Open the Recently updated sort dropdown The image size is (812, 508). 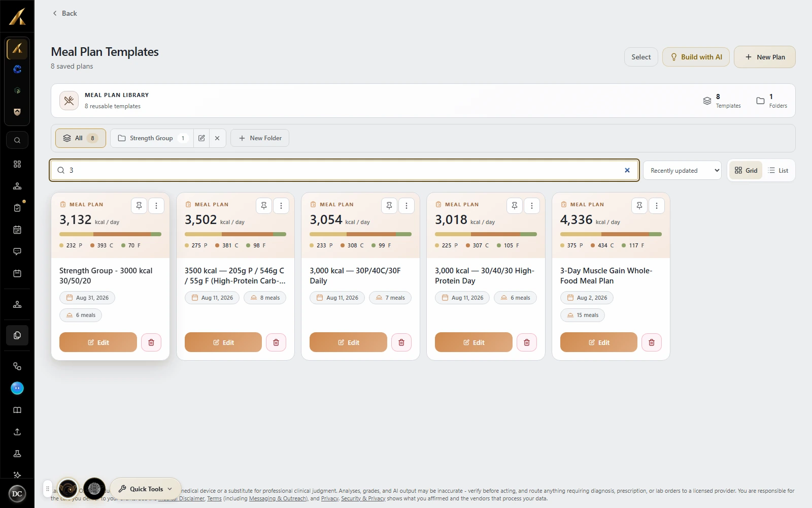[x=683, y=171]
